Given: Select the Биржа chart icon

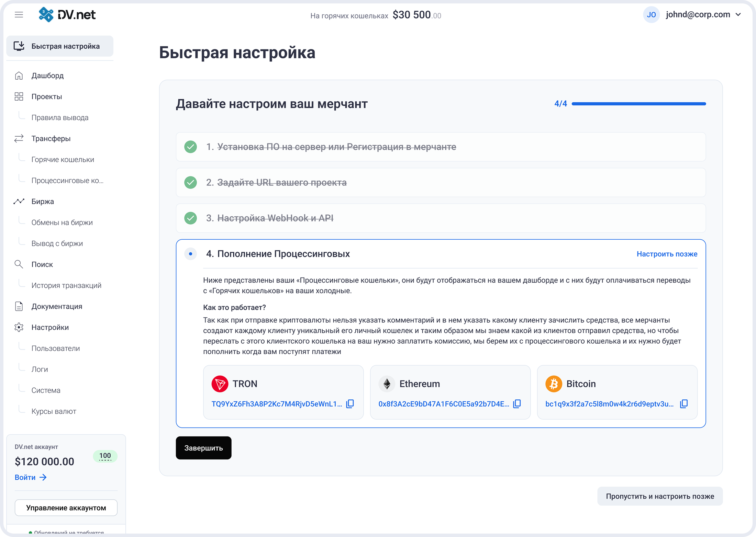Looking at the screenshot, I should 19,201.
